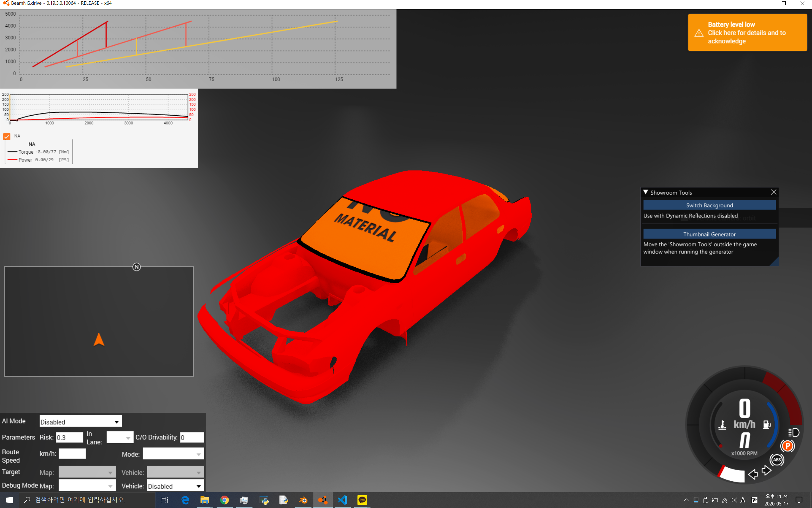812x508 pixels.
Task: Open Visual Studio Code from taskbar
Action: (x=343, y=500)
